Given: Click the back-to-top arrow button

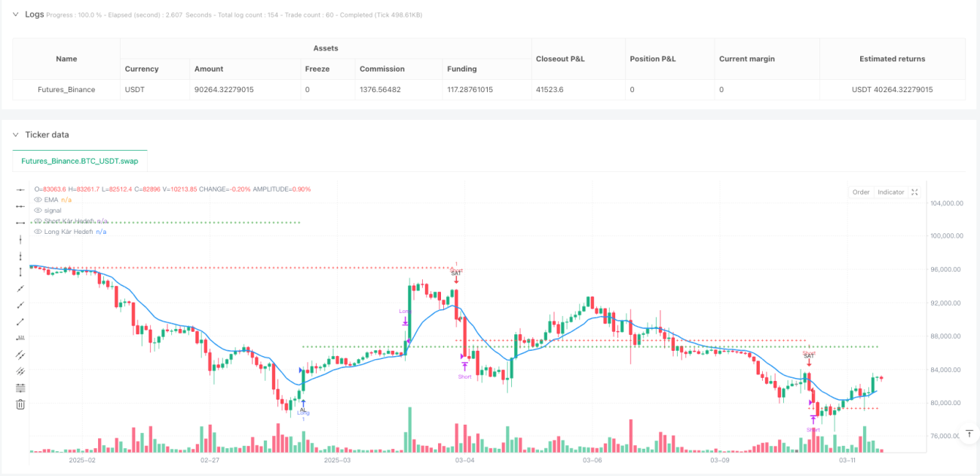Looking at the screenshot, I should [969, 434].
